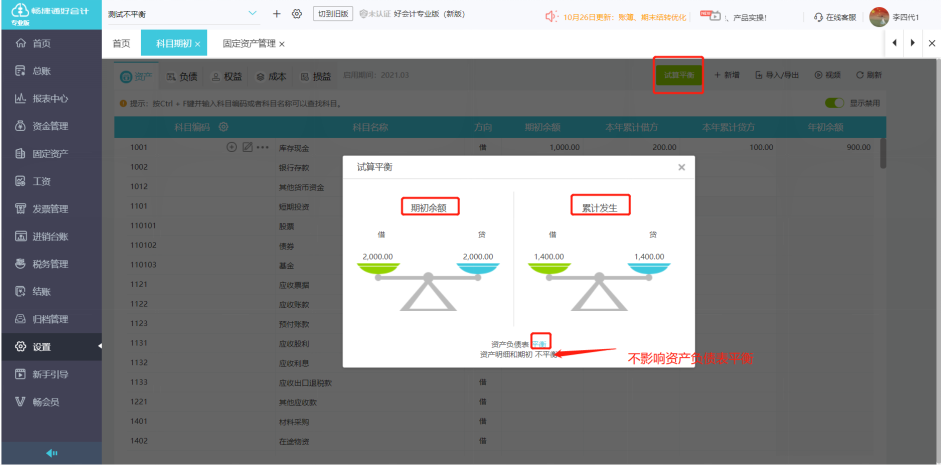Collapse sidebar using bottom arrow icon
Viewport: 943px width, 468px height.
[x=51, y=454]
